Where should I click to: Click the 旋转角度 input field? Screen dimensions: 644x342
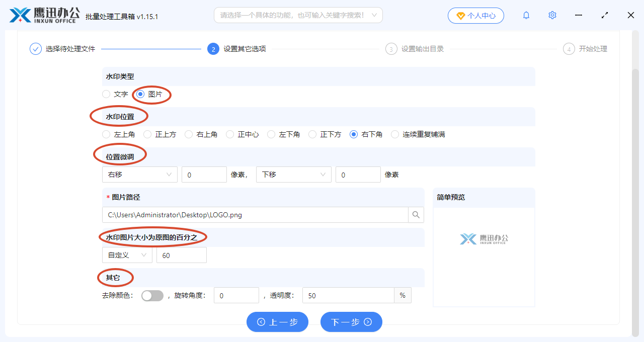point(236,296)
